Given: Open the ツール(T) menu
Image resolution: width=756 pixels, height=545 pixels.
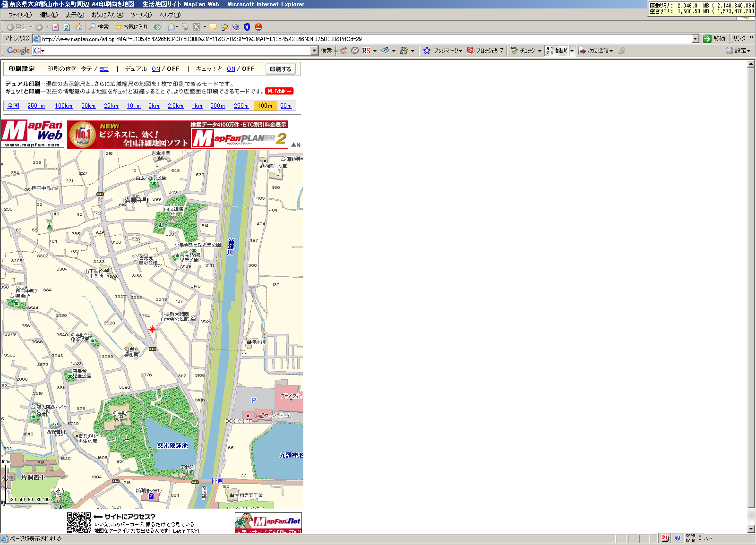Looking at the screenshot, I should [x=141, y=15].
